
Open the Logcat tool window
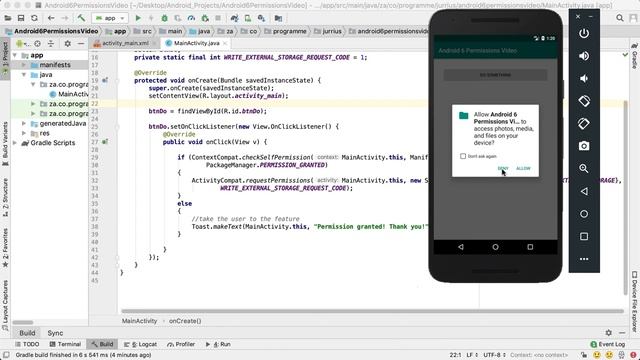coord(140,344)
